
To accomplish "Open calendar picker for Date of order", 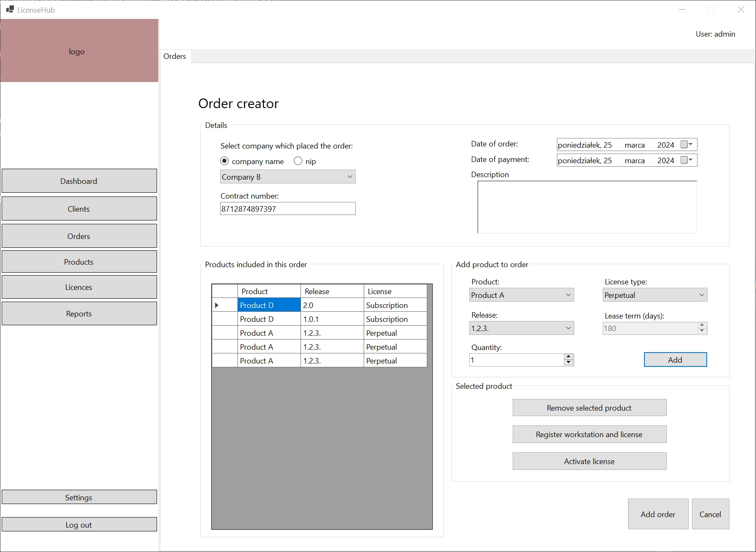I will pos(687,145).
